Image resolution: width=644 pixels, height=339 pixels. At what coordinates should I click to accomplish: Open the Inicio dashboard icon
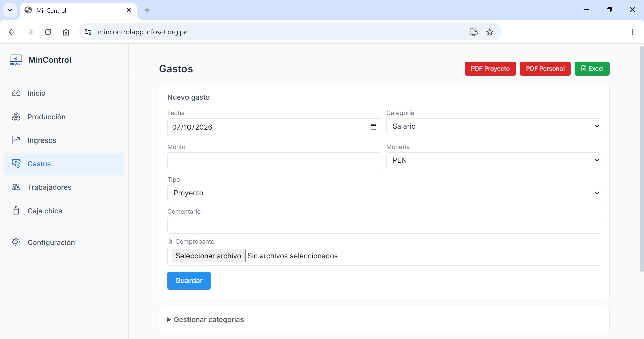click(16, 93)
